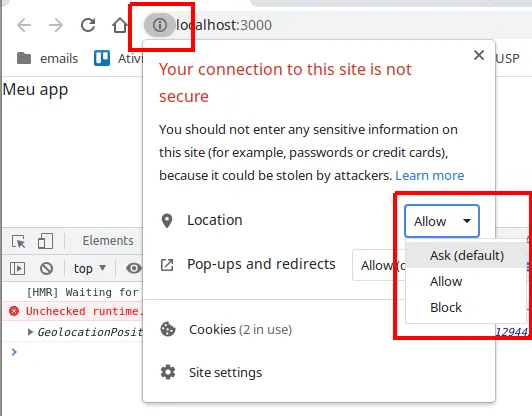Click the HMR Waiting log line
Image resolution: width=532 pixels, height=416 pixels.
click(x=82, y=292)
